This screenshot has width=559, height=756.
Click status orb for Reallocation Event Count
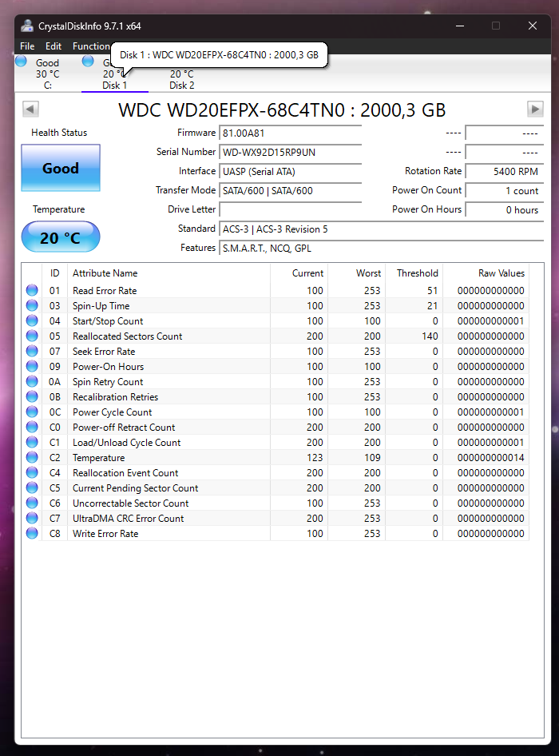pos(32,472)
